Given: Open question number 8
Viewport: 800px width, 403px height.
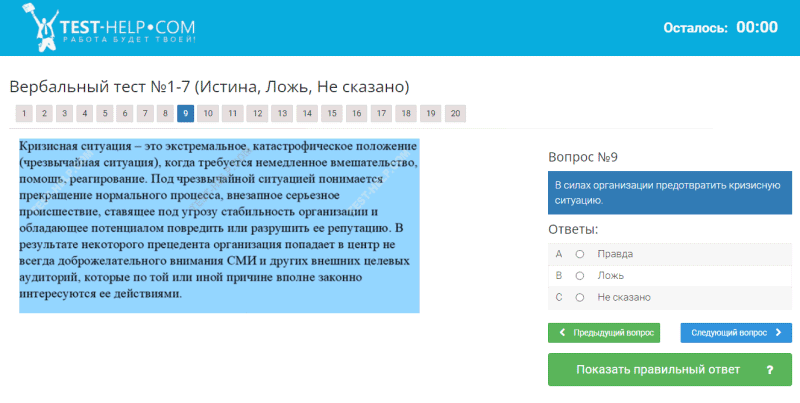Looking at the screenshot, I should 165,113.
